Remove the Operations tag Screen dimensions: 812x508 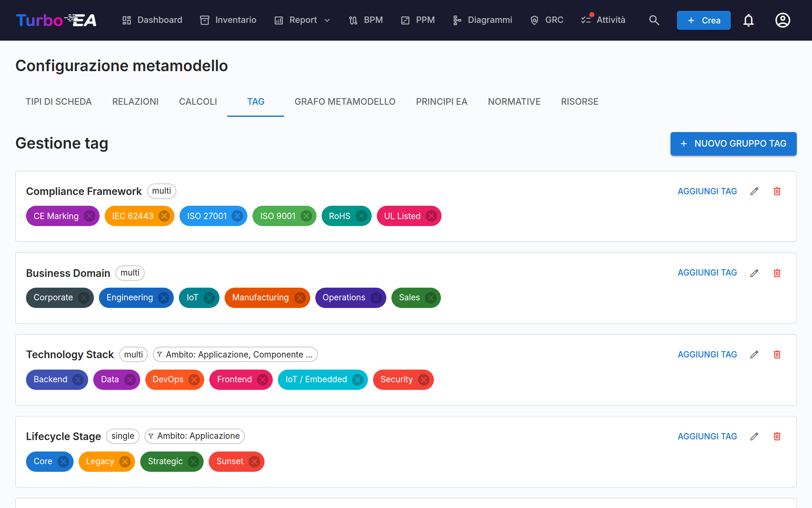click(376, 298)
